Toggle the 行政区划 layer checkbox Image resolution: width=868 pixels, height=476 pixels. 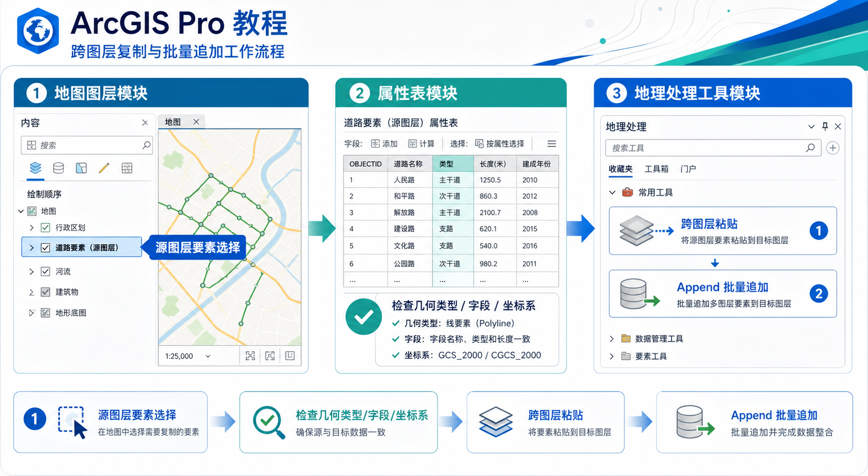tap(45, 227)
